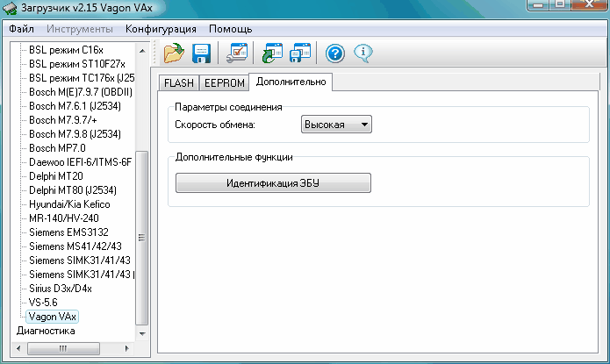The height and width of the screenshot is (364, 610).
Task: Select BSL режим ST10F27x entry
Action: pos(77,64)
